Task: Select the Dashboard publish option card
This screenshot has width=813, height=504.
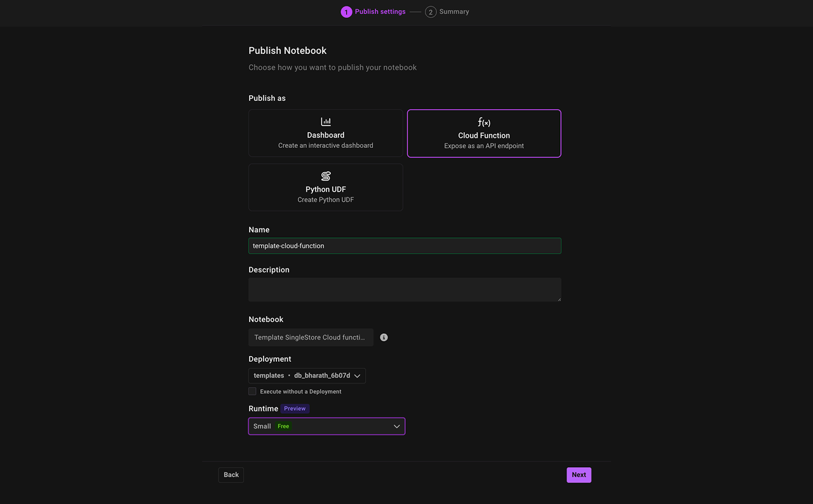Action: pos(325,133)
